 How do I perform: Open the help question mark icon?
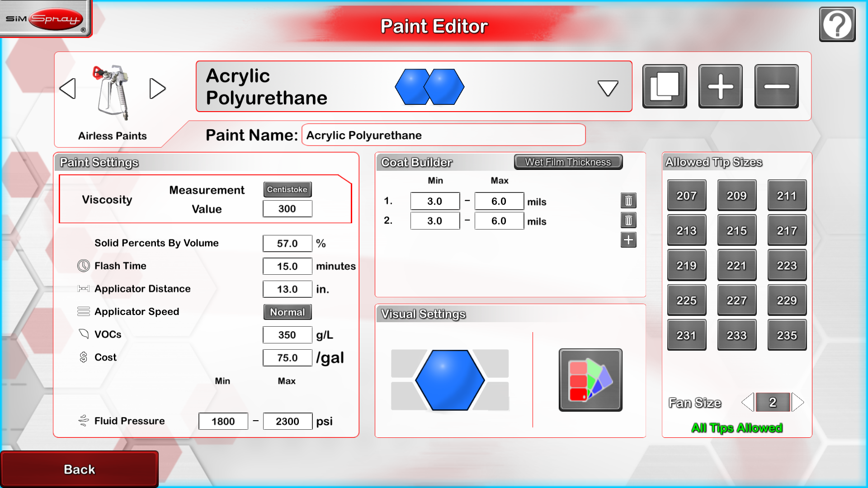[837, 25]
